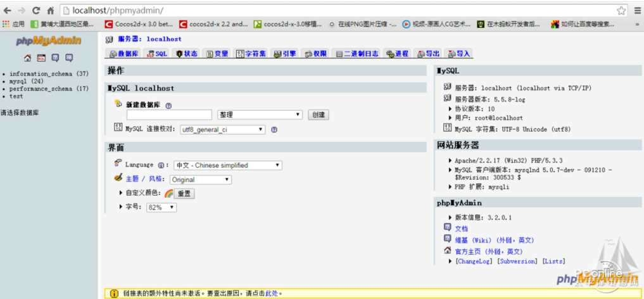
Task: Open the Original theme dropdown
Action: 201,179
